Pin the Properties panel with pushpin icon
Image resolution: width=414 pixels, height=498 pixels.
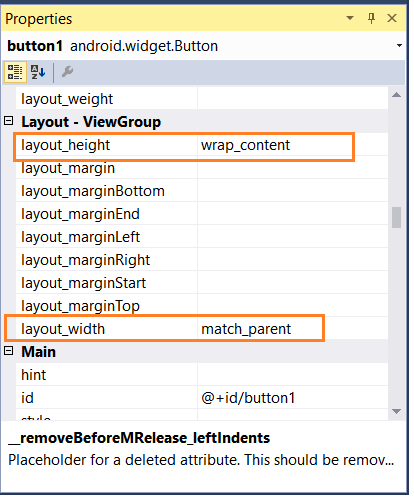[371, 18]
